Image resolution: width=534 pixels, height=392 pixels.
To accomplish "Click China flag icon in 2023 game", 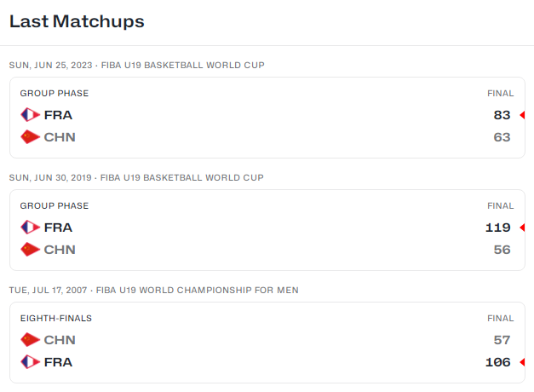I will [31, 137].
